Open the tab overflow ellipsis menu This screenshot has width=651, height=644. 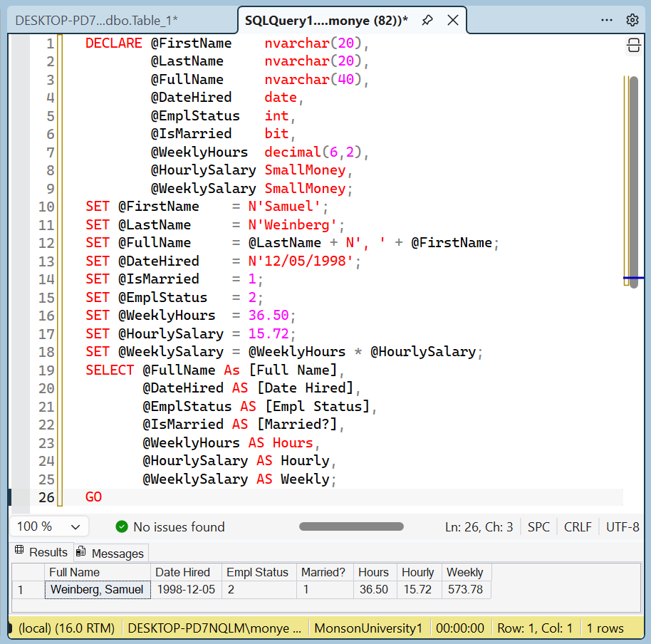(x=607, y=20)
